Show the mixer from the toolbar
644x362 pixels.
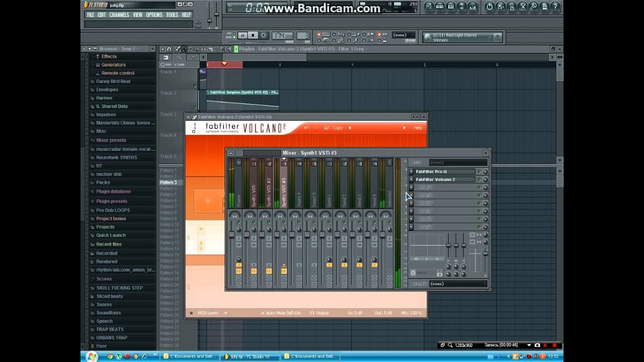[473, 7]
